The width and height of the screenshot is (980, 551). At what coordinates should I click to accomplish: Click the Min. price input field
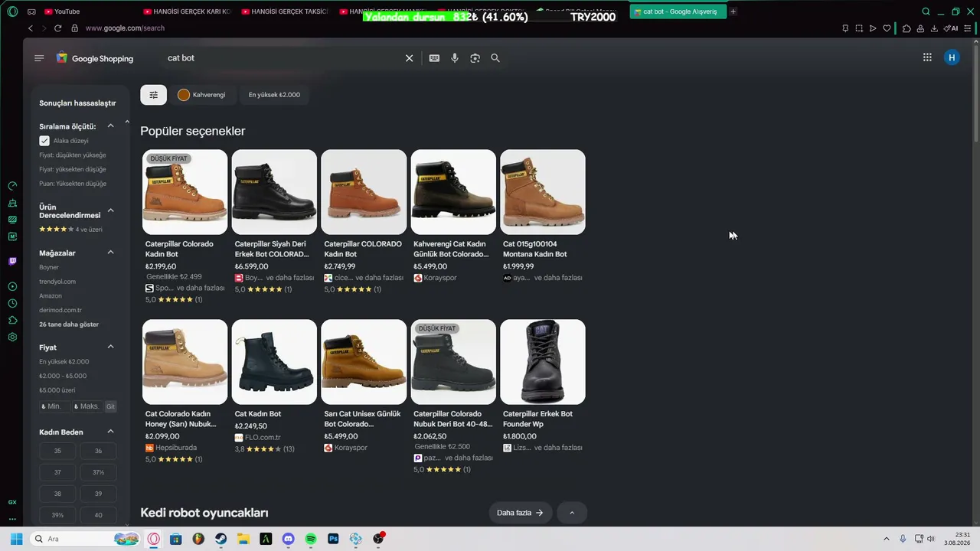click(54, 406)
